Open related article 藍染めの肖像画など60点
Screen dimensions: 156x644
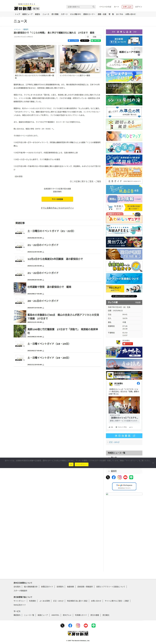tap(63, 317)
